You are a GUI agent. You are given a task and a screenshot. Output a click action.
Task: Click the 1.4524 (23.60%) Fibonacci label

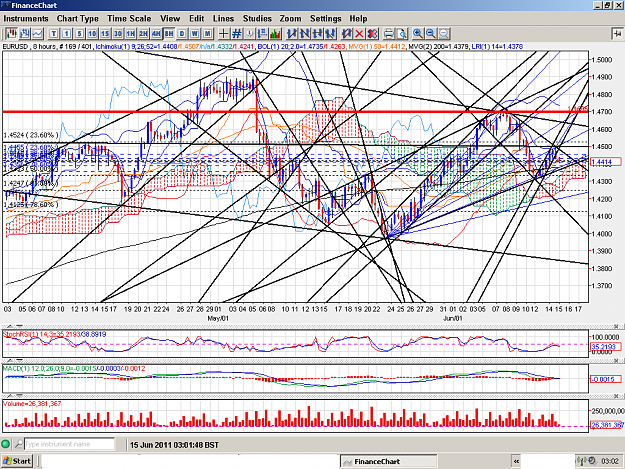pyautogui.click(x=30, y=135)
